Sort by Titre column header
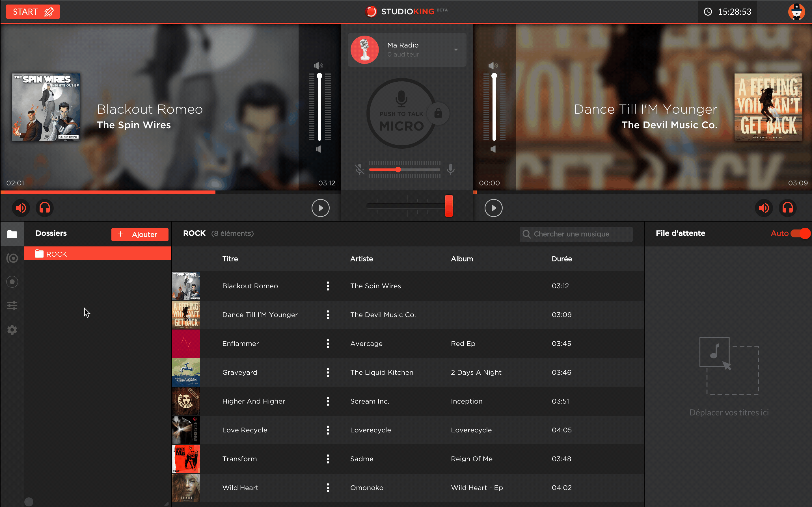 click(x=230, y=259)
